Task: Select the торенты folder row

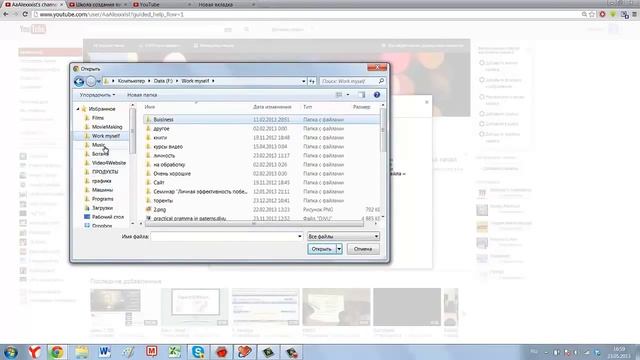Action: coord(262,200)
